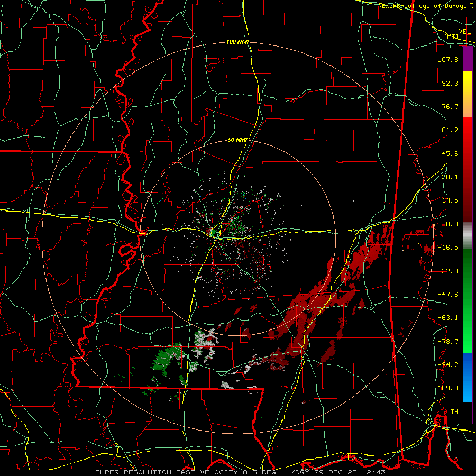
Task: Click the '45.6' scale value
Action: [x=450, y=153]
